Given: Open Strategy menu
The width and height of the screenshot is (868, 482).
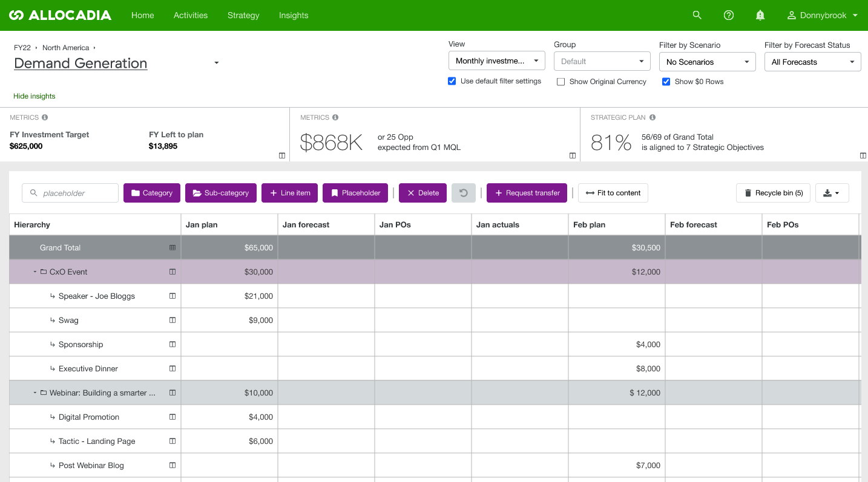Looking at the screenshot, I should pyautogui.click(x=243, y=15).
